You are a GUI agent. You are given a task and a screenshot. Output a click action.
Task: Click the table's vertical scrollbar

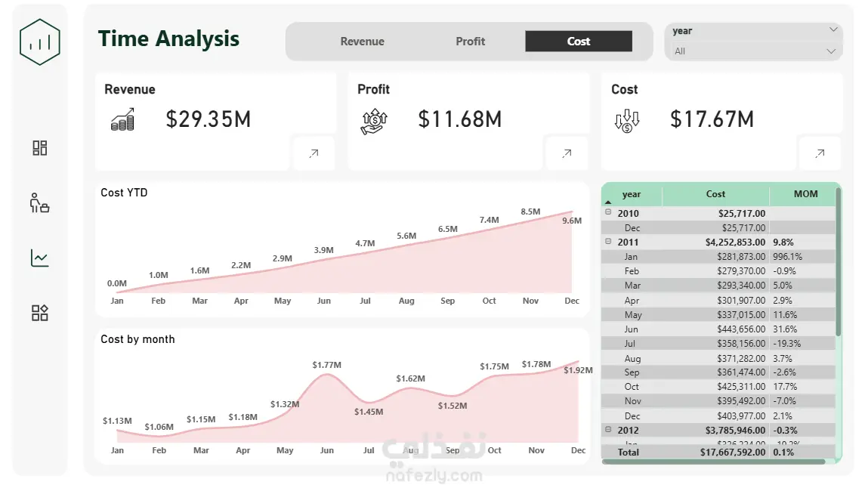click(x=838, y=261)
